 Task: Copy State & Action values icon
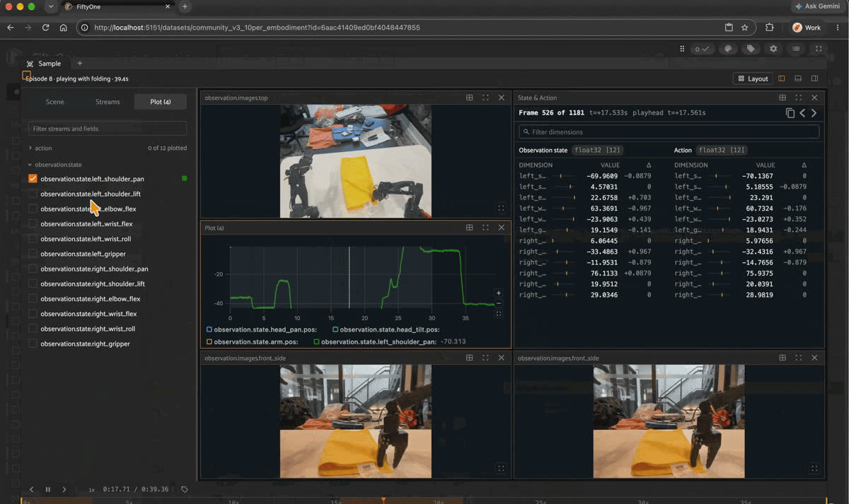[x=790, y=113]
